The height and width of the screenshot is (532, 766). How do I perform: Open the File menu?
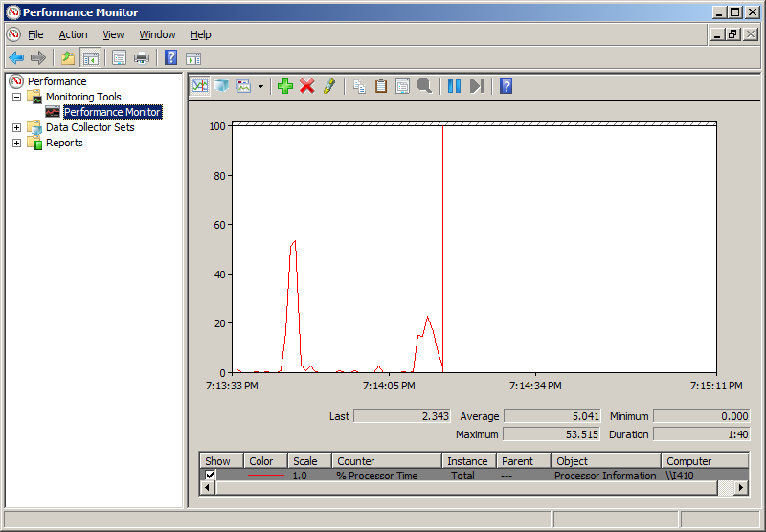35,34
